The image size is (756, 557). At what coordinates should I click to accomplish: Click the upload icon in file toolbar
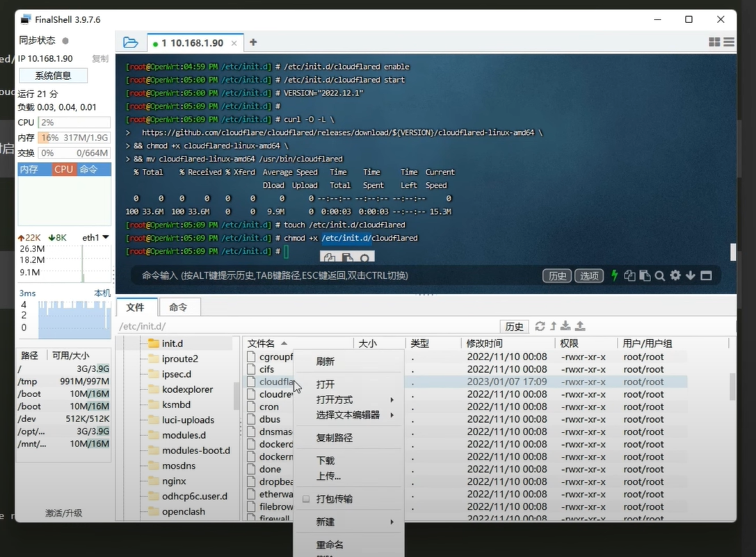click(x=580, y=326)
